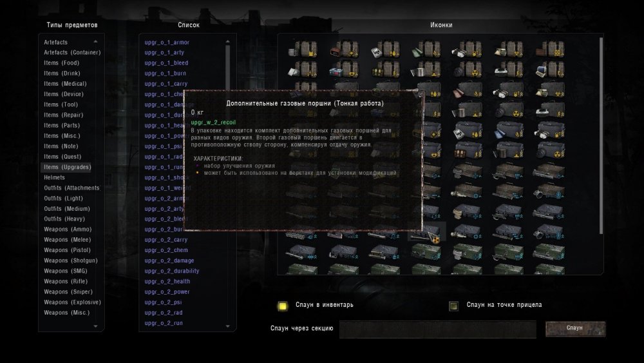Select the tan kit with the blue metal box
This screenshot has width=644, height=363.
click(344, 70)
